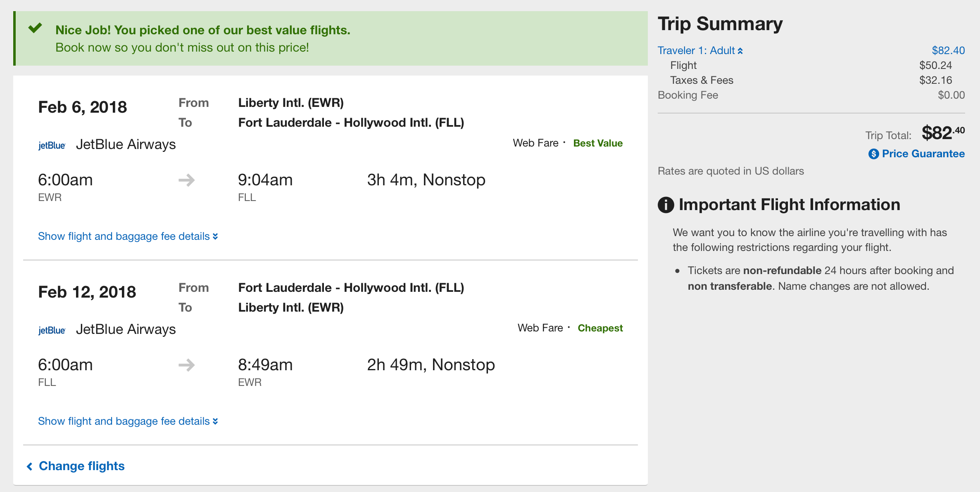This screenshot has height=492, width=980.
Task: Click the info icon by Important Flight Information
Action: 666,205
